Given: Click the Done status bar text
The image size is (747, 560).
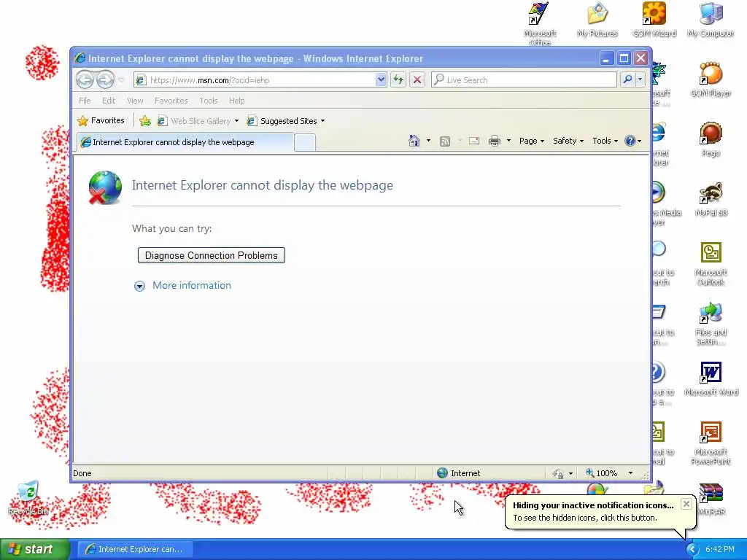Looking at the screenshot, I should [x=82, y=472].
